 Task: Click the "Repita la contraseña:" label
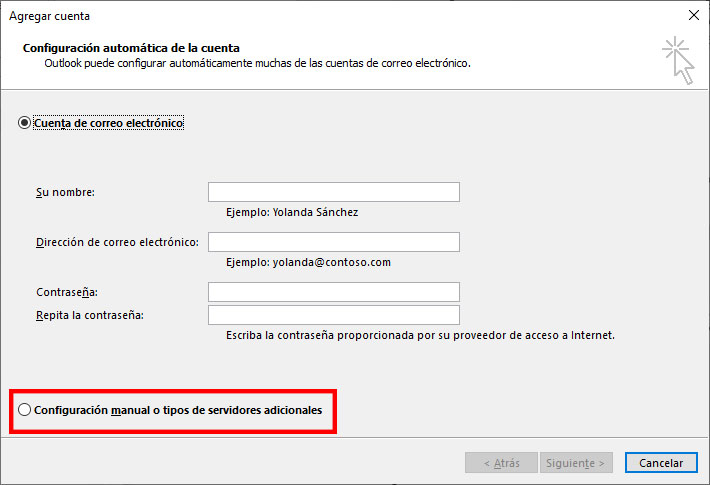pyautogui.click(x=89, y=315)
